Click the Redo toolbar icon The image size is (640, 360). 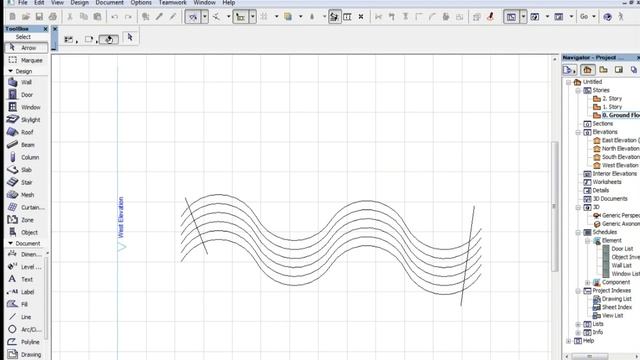pyautogui.click(x=128, y=17)
